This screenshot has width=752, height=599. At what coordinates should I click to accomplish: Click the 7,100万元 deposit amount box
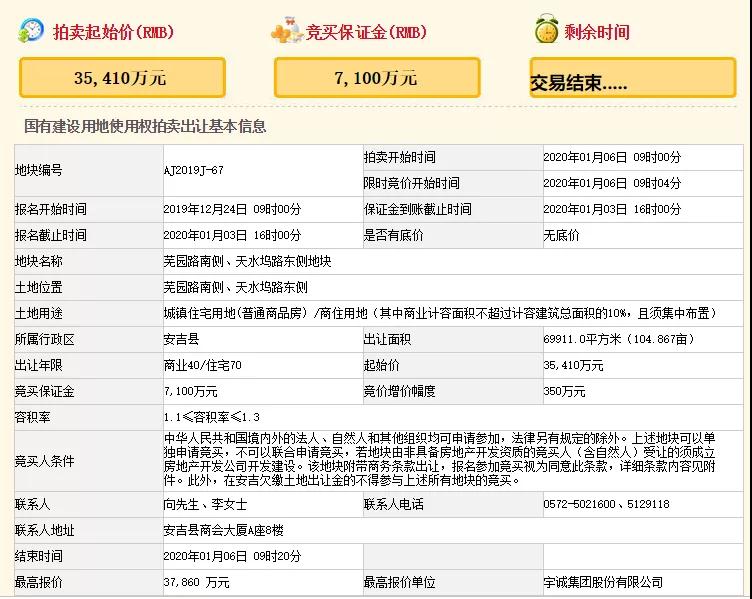(x=377, y=77)
